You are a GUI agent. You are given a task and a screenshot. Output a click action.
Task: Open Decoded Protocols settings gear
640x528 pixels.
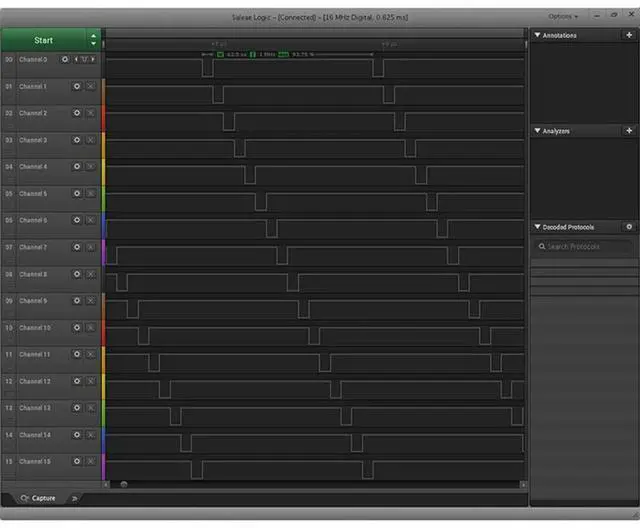(x=628, y=227)
